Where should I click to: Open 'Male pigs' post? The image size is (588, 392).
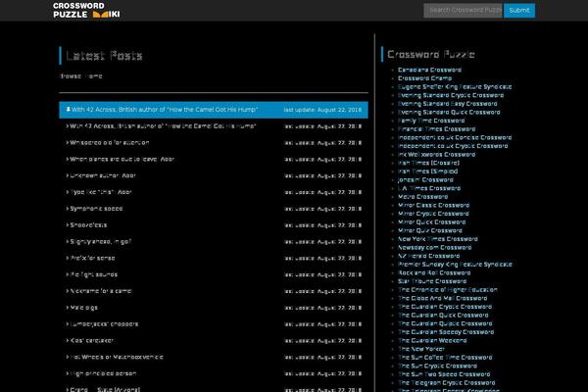83,308
